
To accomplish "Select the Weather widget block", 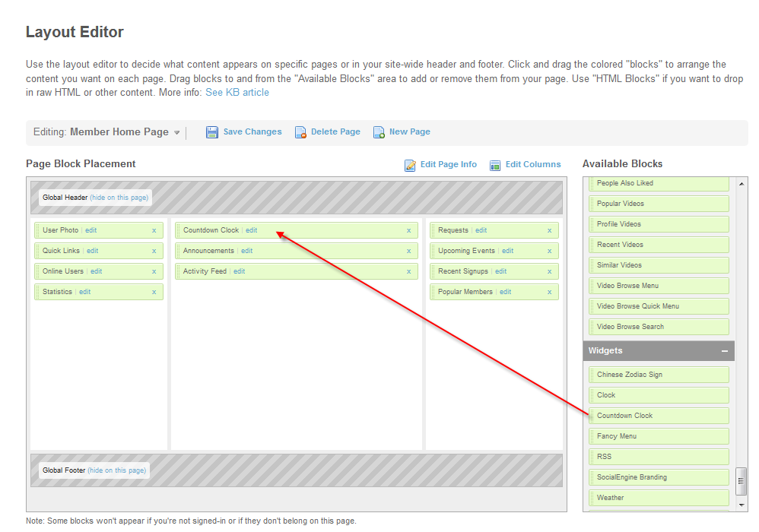I will (610, 498).
